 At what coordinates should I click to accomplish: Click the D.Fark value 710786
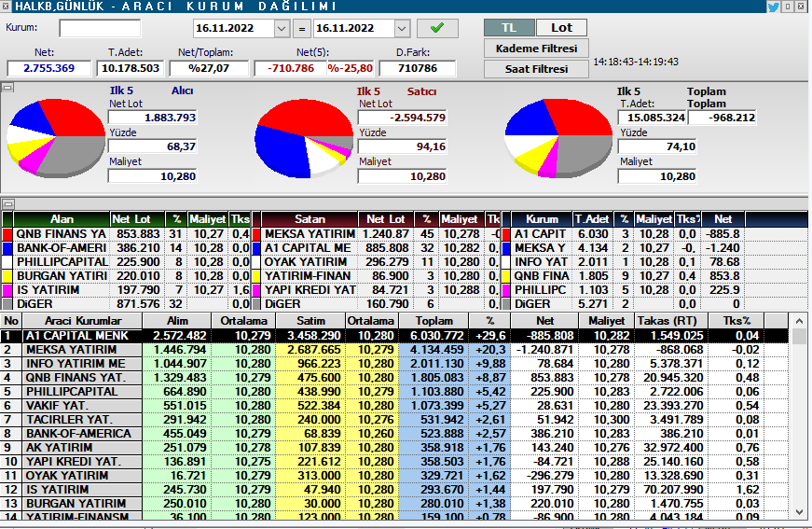(418, 68)
